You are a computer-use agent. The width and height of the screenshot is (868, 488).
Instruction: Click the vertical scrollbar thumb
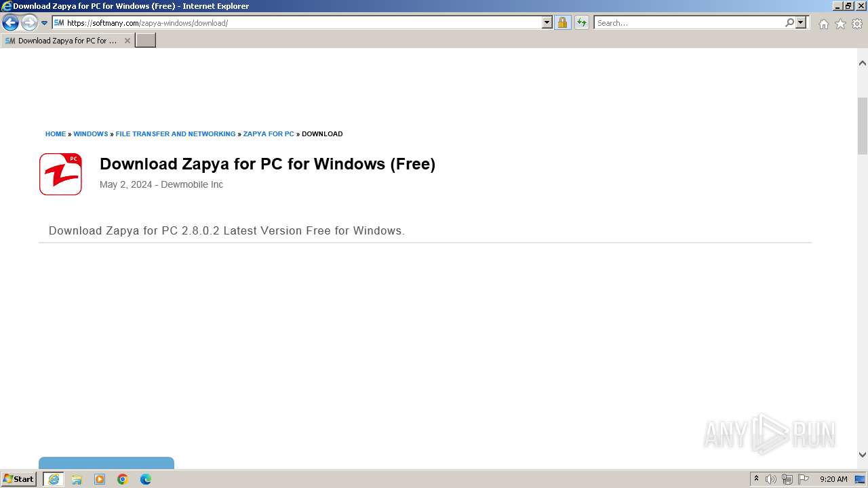pos(863,126)
